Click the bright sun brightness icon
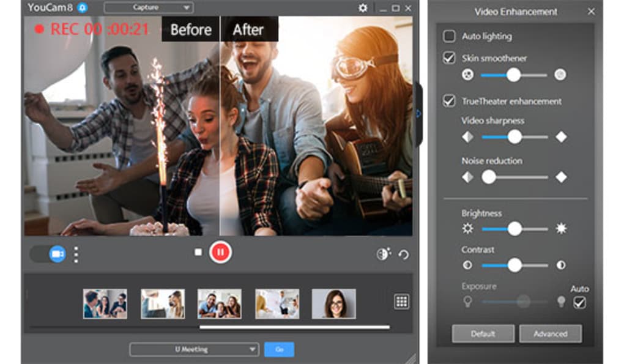The width and height of the screenshot is (624, 364). [x=560, y=229]
